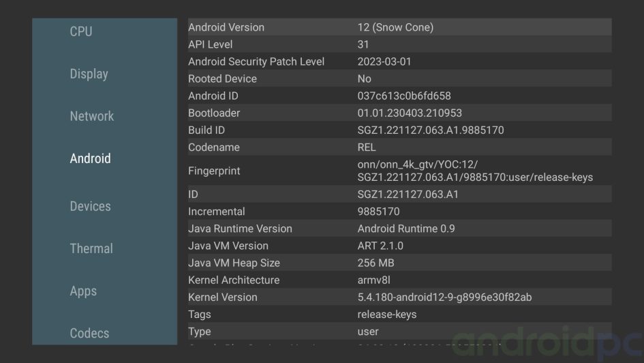Open the CPU section in sidebar

point(81,31)
